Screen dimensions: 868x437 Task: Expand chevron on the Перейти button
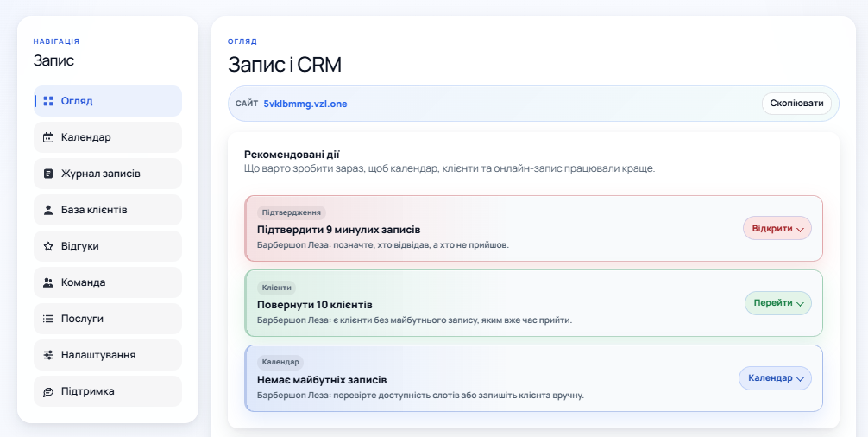800,304
